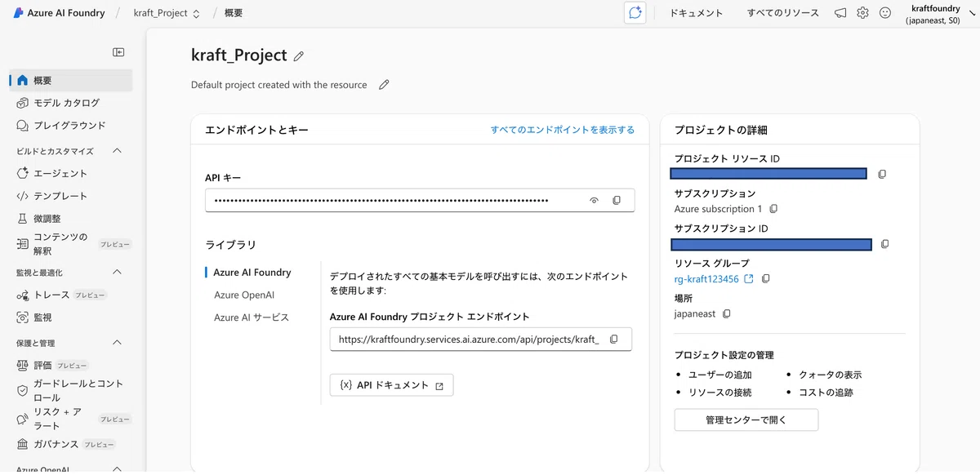Image resolution: width=980 pixels, height=475 pixels.
Task: Reveal the API key with eye icon
Action: (595, 200)
